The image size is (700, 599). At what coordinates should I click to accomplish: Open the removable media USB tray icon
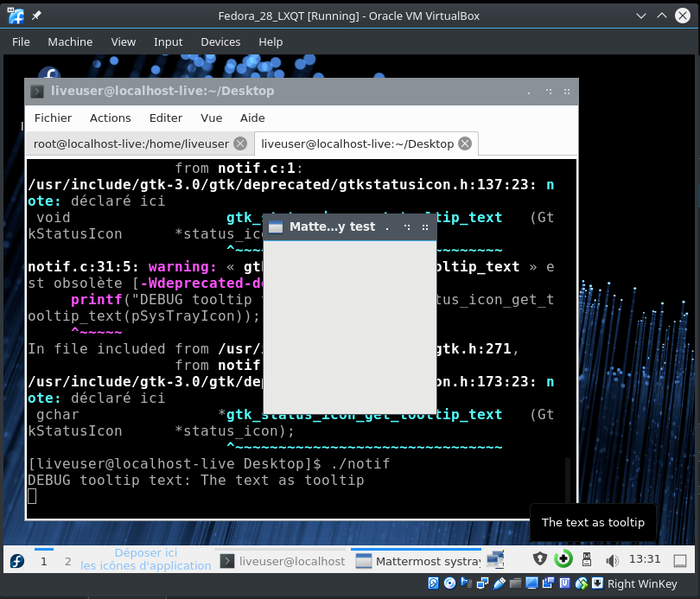[x=587, y=559]
